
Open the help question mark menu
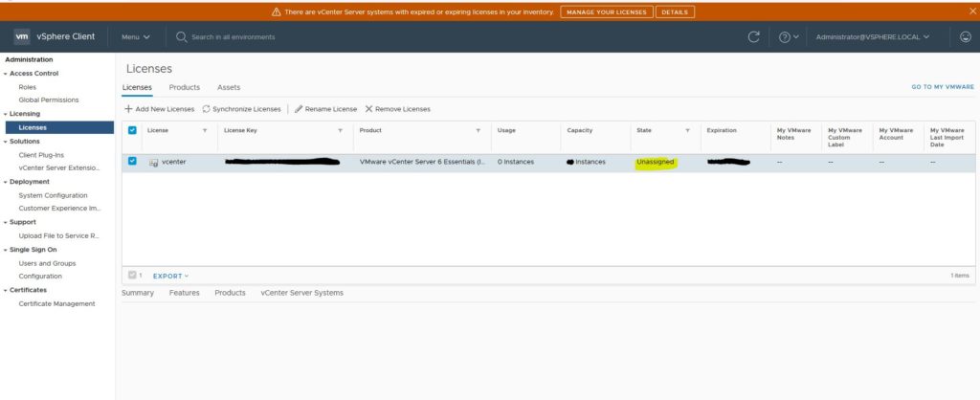pos(789,37)
